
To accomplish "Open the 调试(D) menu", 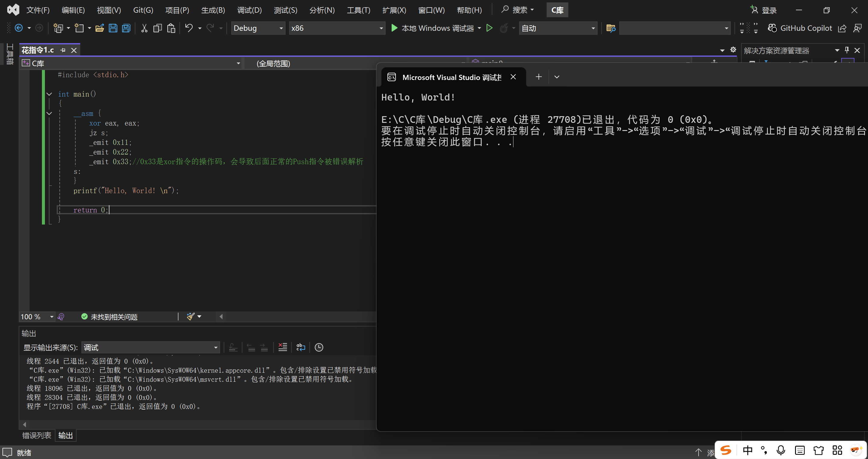I will click(x=249, y=10).
